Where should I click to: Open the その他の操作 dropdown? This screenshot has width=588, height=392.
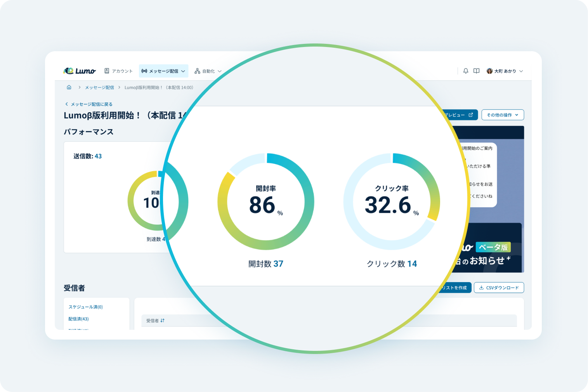503,114
